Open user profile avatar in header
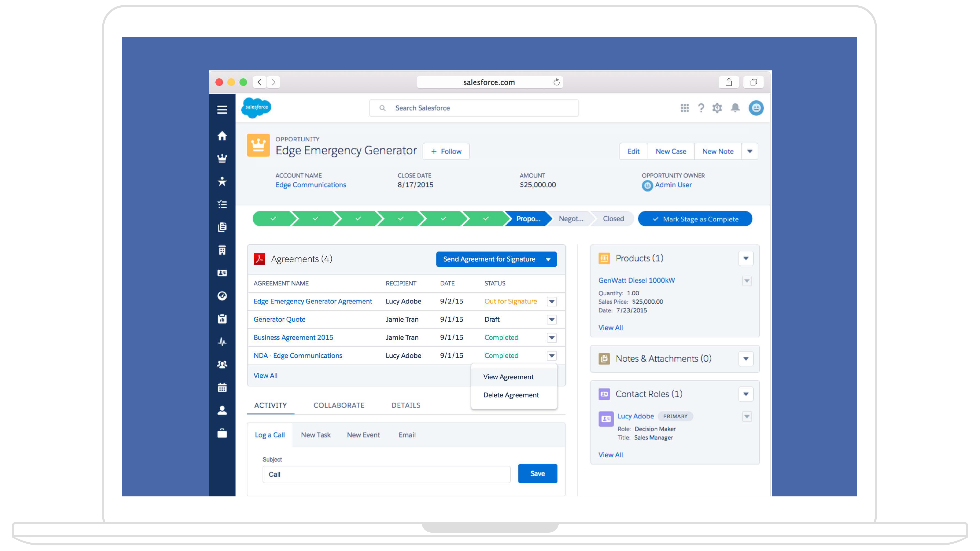Screen dimensions: 980x551 click(756, 108)
